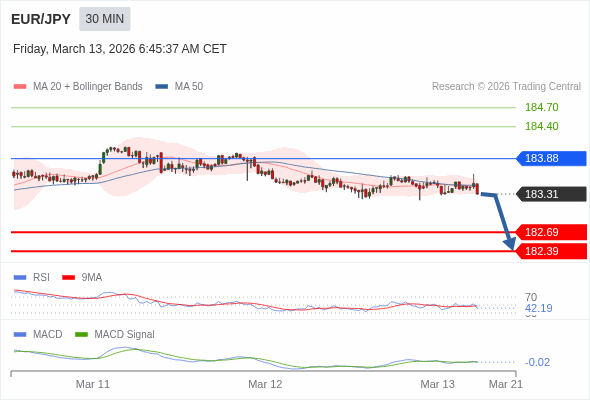The width and height of the screenshot is (590, 400).
Task: Click the Mar 12 axis date label
Action: [265, 384]
